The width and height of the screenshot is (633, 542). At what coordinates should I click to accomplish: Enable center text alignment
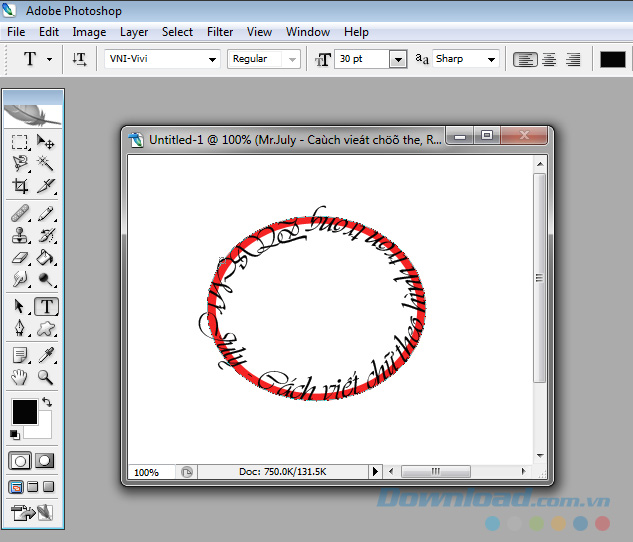[x=549, y=60]
